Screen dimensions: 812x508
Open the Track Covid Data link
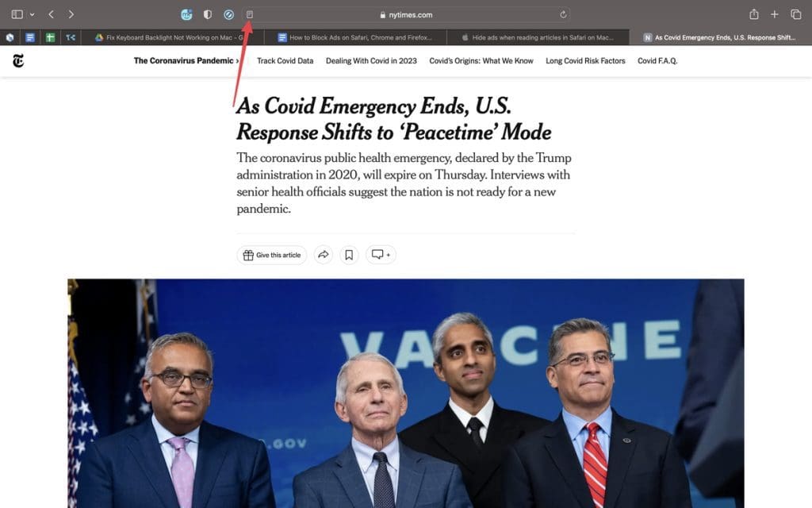[x=285, y=60]
